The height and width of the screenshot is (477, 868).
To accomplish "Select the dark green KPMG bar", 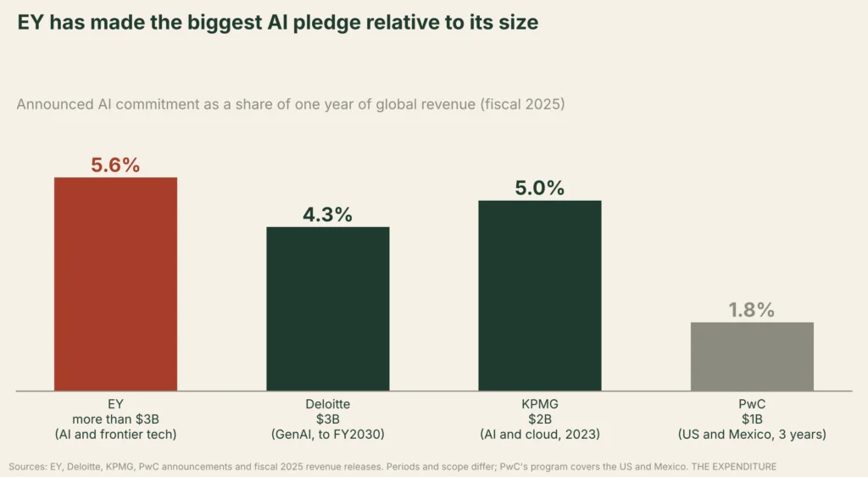I will click(x=540, y=296).
